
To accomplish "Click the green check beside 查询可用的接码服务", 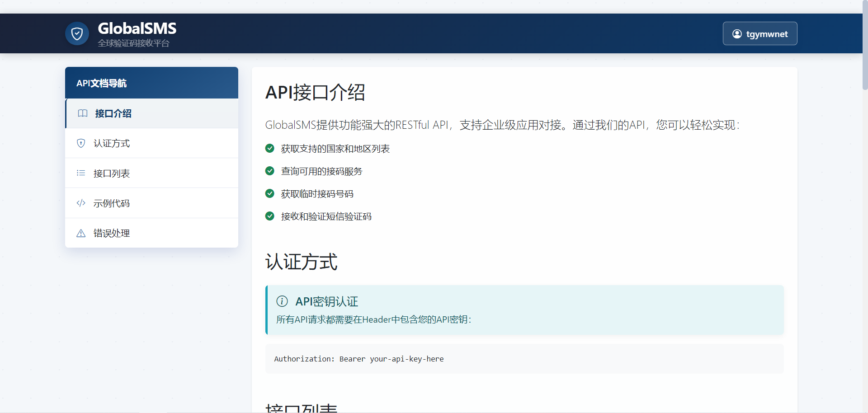I will 270,171.
